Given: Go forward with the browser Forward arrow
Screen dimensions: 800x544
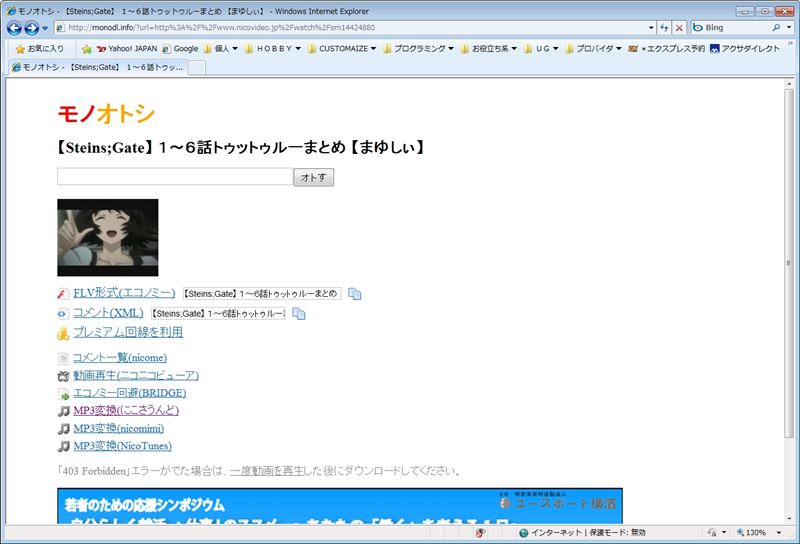Looking at the screenshot, I should tap(31, 28).
